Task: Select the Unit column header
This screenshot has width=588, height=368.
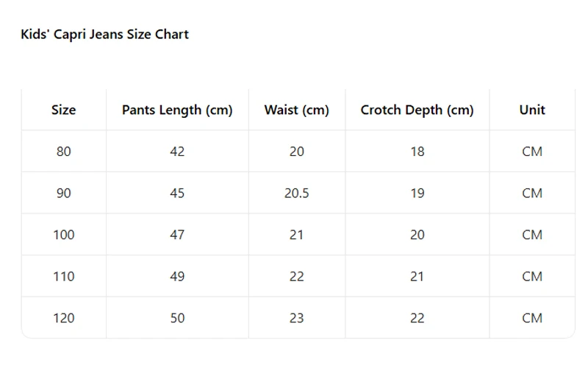Action: coord(532,110)
